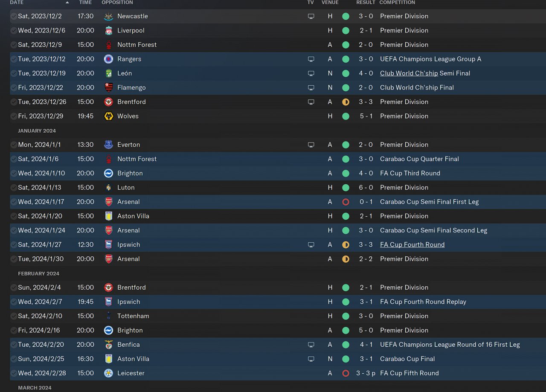Toggle the checkmark beside Sun 2024/2/4 fixture
The height and width of the screenshot is (392, 546).
tap(14, 287)
